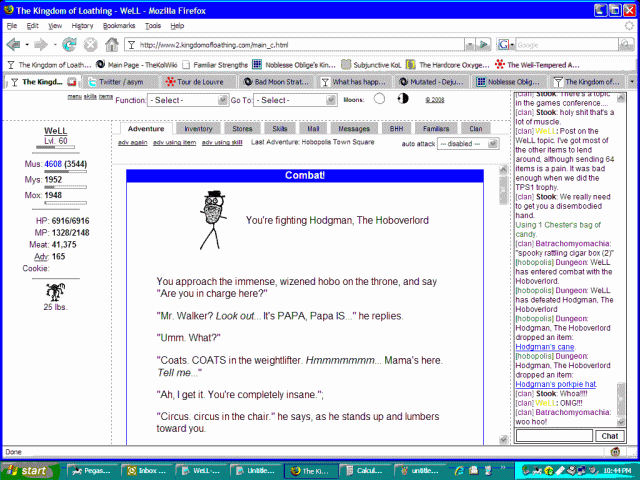The image size is (640, 480).
Task: Click the Stop loading icon
Action: tap(90, 45)
